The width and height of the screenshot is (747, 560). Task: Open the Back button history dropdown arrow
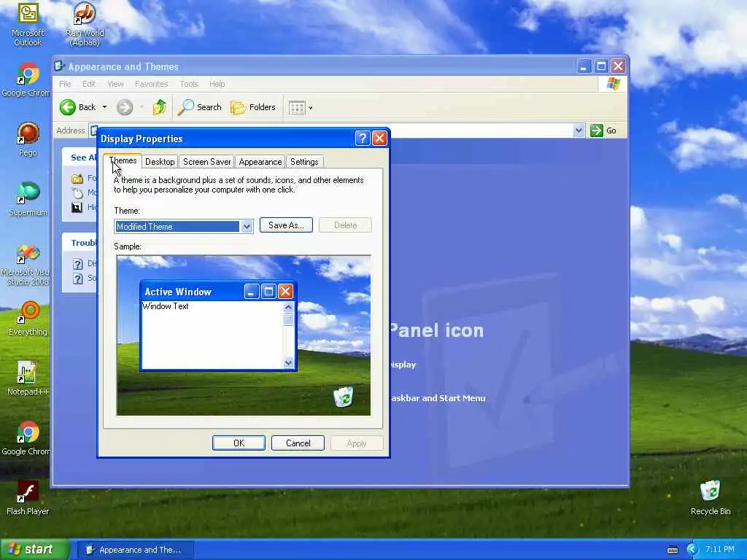click(105, 108)
